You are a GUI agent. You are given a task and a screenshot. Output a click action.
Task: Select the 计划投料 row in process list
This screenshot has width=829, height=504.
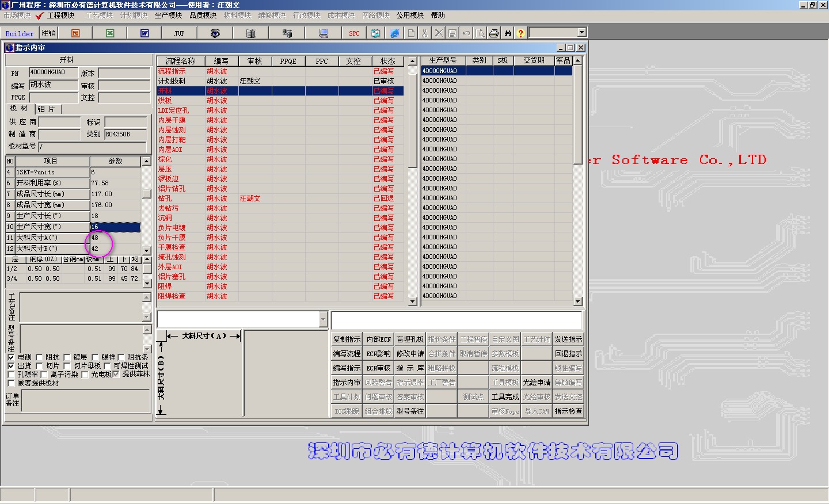pyautogui.click(x=280, y=81)
